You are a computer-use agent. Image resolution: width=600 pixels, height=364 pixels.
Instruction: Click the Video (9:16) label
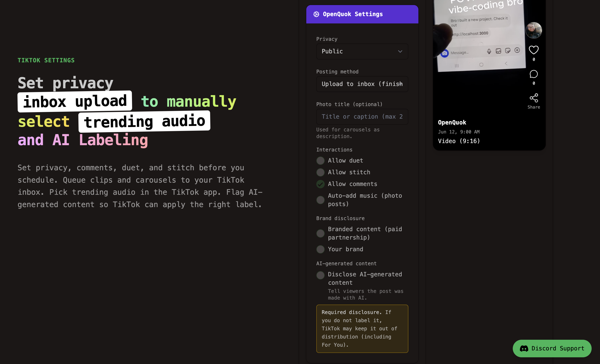click(x=459, y=141)
